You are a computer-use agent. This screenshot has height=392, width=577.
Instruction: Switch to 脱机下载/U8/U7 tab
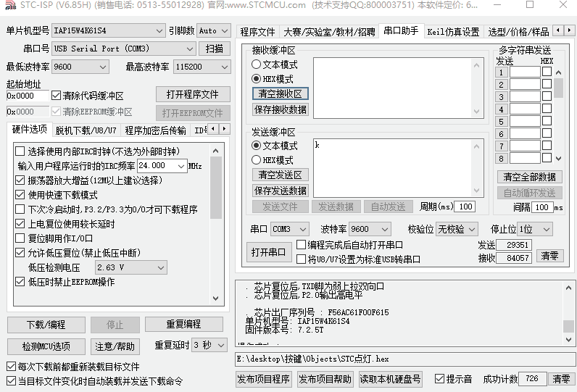86,130
